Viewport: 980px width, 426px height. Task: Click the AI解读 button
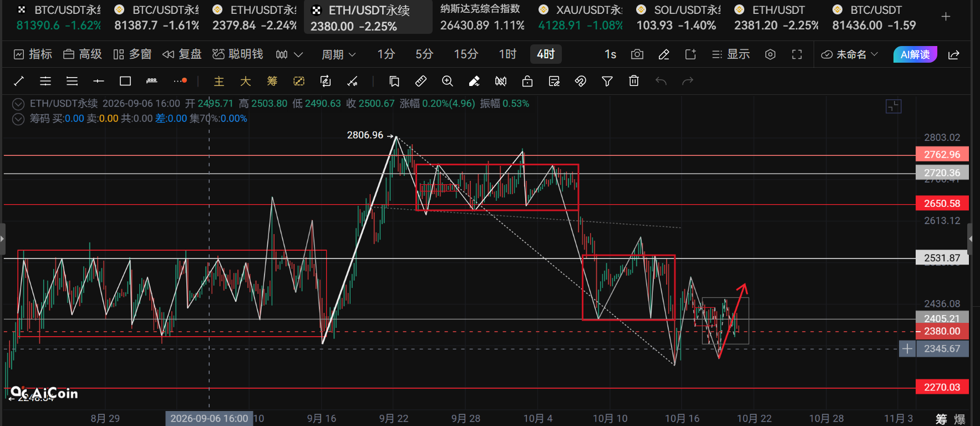point(915,54)
